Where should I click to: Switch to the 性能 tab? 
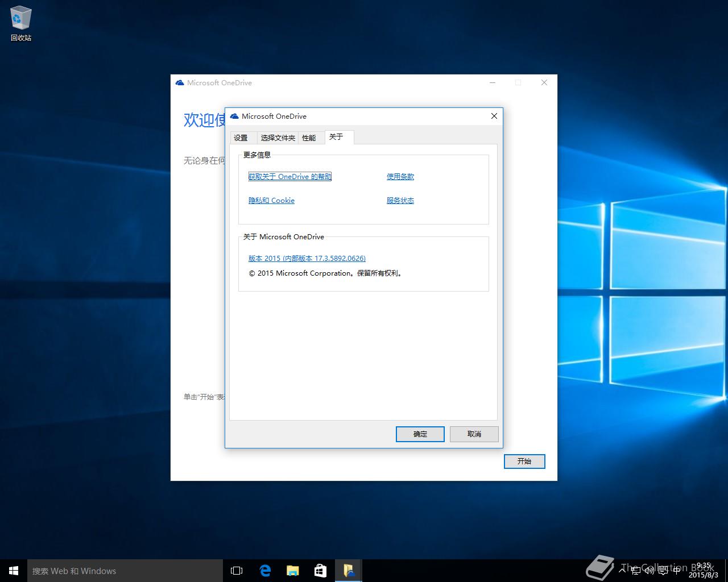click(x=309, y=138)
